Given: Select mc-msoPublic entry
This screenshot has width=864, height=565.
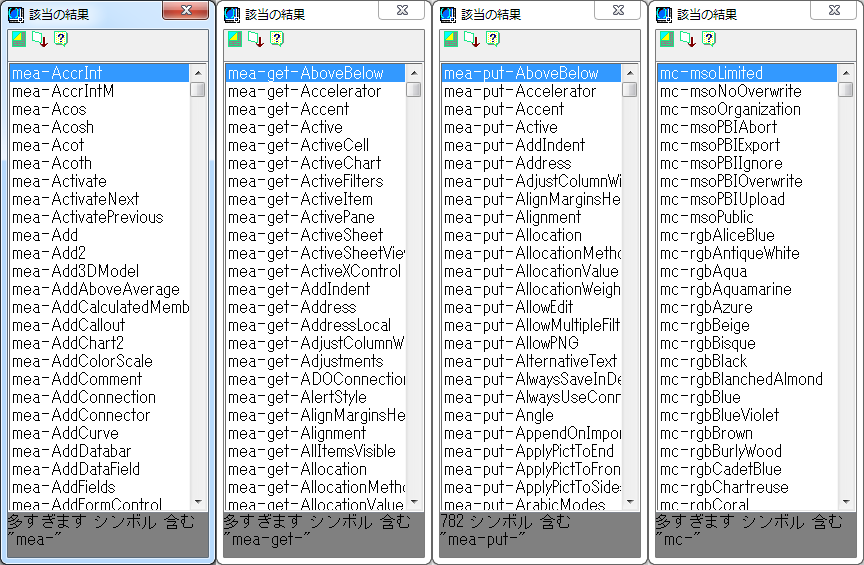Looking at the screenshot, I should tap(747, 217).
